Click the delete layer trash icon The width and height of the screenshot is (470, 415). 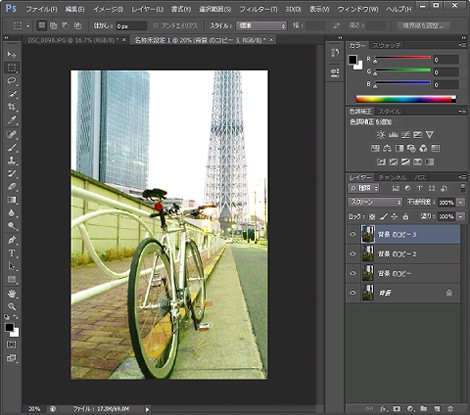[x=450, y=408]
